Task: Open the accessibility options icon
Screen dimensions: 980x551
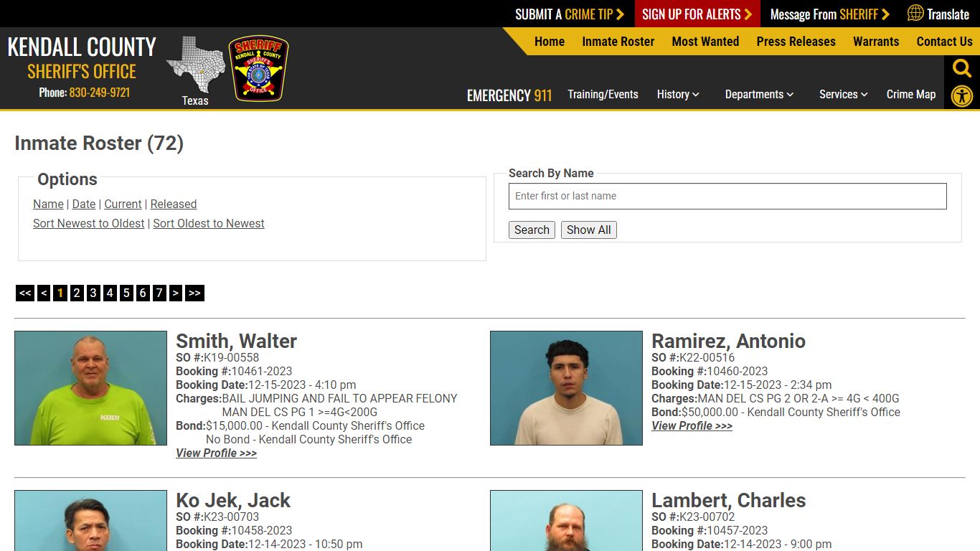Action: (x=962, y=96)
